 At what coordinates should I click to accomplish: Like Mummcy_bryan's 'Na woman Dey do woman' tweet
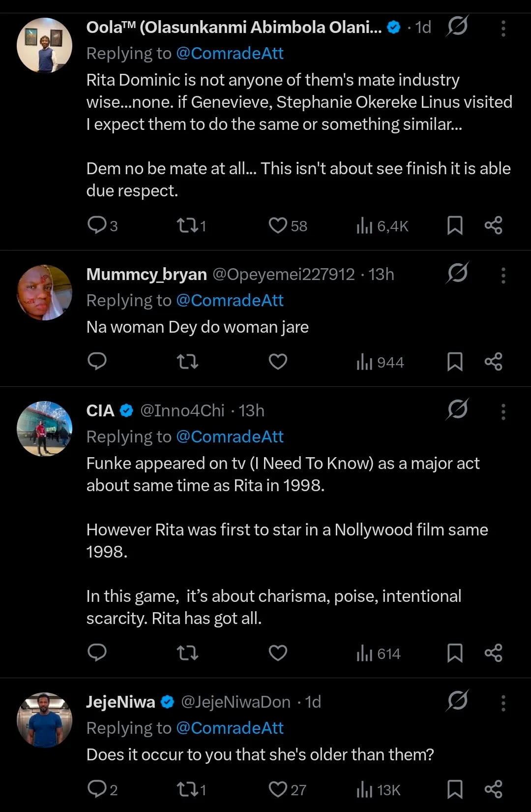click(x=278, y=362)
